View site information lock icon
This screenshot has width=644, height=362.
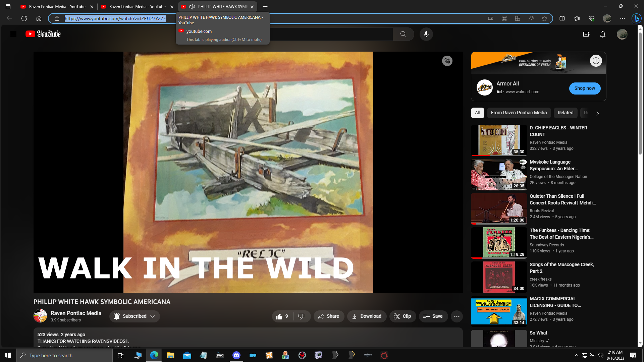pyautogui.click(x=57, y=18)
